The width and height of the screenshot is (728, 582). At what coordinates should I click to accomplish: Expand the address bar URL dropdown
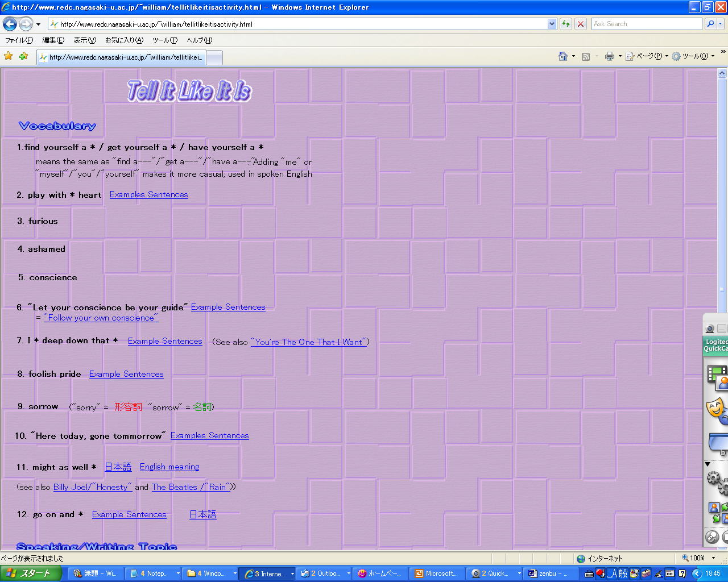click(552, 24)
